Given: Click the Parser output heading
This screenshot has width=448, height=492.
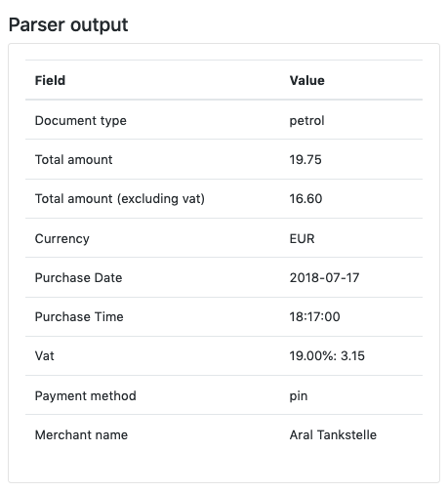Looking at the screenshot, I should click(68, 25).
